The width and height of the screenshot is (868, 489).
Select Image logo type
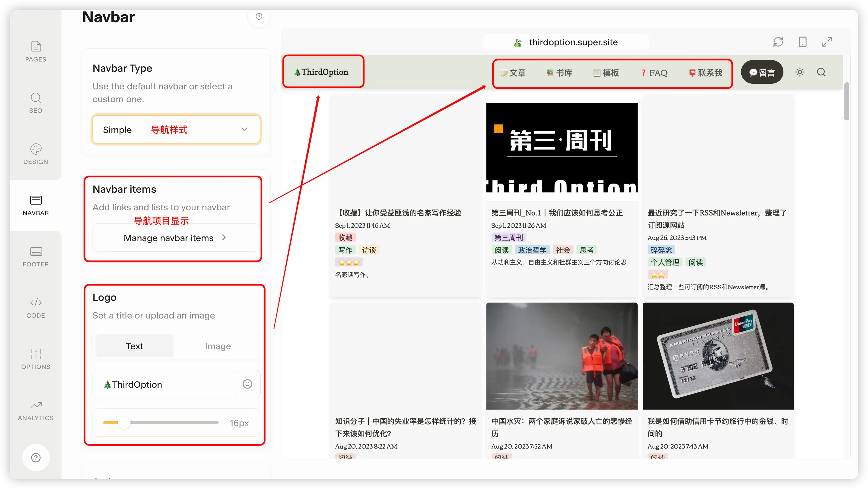click(x=218, y=346)
